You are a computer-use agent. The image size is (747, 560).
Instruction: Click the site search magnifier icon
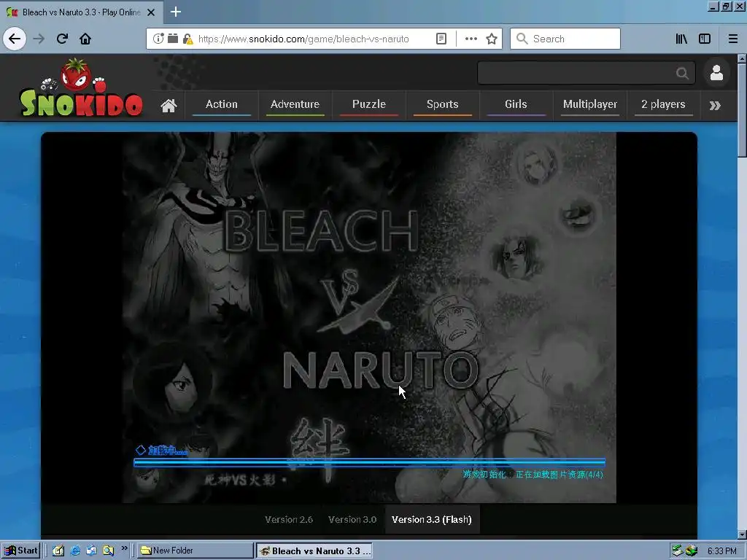coord(682,73)
